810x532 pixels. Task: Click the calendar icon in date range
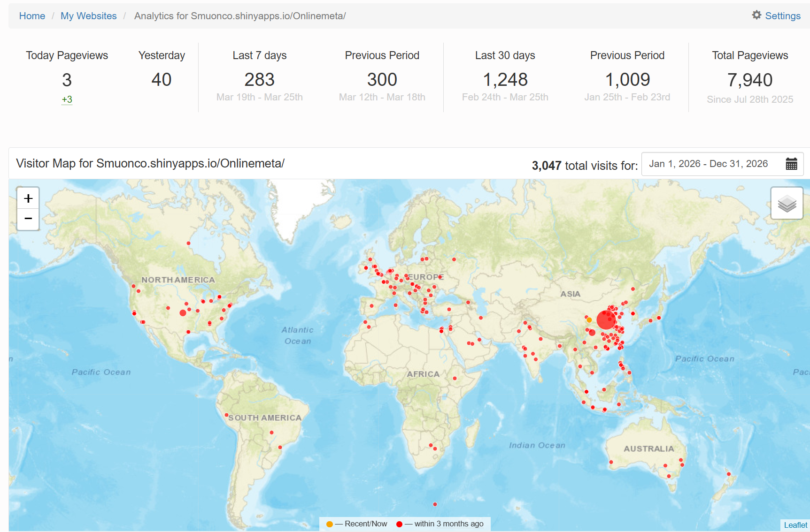(x=791, y=164)
